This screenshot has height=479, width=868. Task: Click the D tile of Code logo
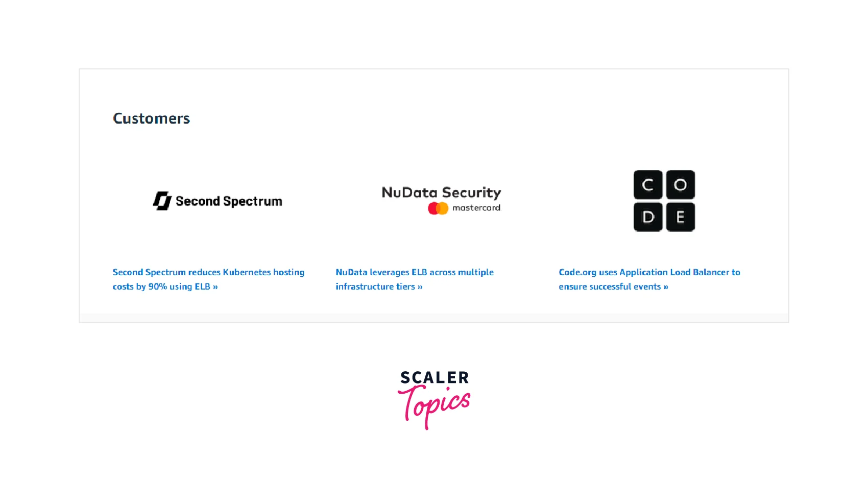[648, 217]
